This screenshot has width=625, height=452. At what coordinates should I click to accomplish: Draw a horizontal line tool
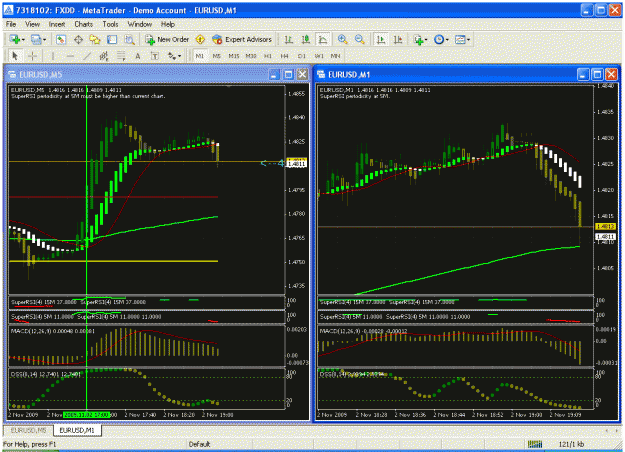pyautogui.click(x=70, y=56)
